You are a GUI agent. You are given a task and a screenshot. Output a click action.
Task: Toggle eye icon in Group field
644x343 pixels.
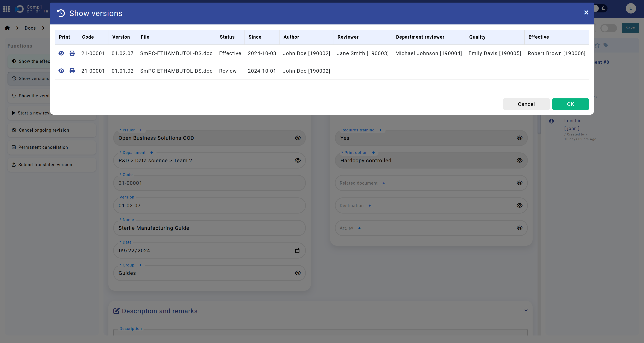pyautogui.click(x=298, y=273)
